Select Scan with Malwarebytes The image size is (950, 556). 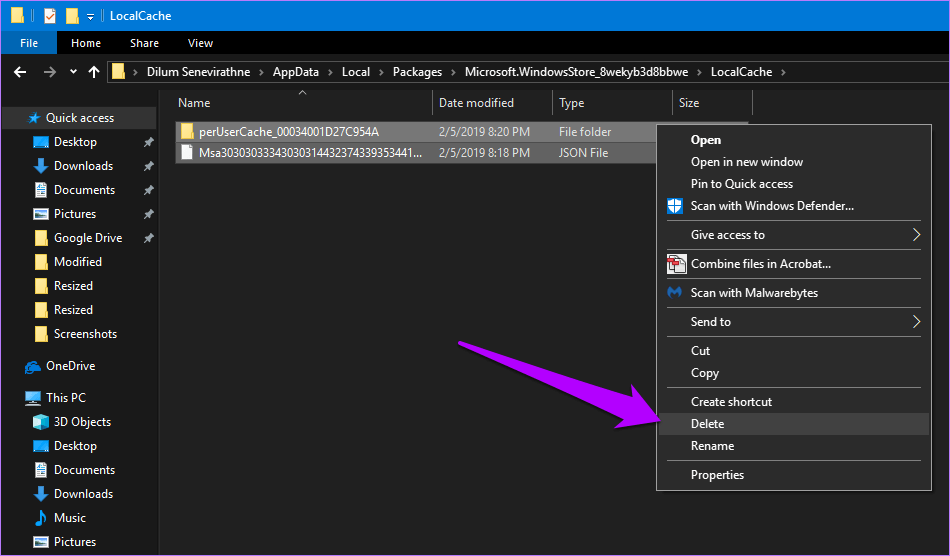794,293
